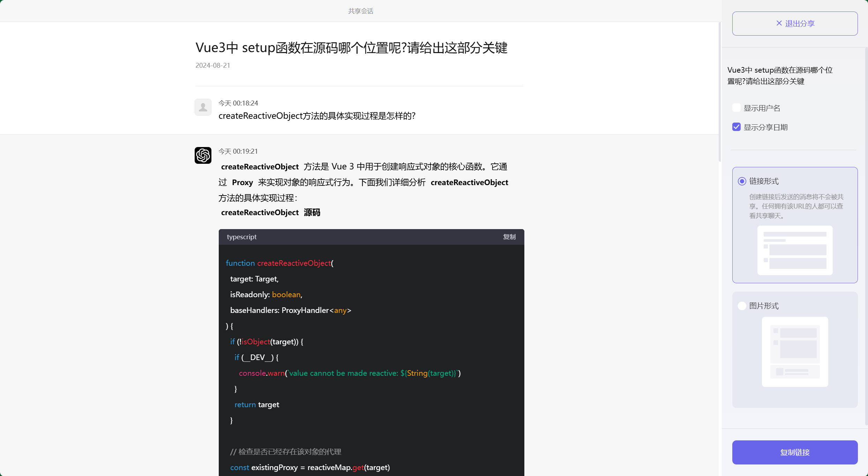The image size is (868, 476).
Task: Click the image format preview graphic
Action: click(795, 352)
